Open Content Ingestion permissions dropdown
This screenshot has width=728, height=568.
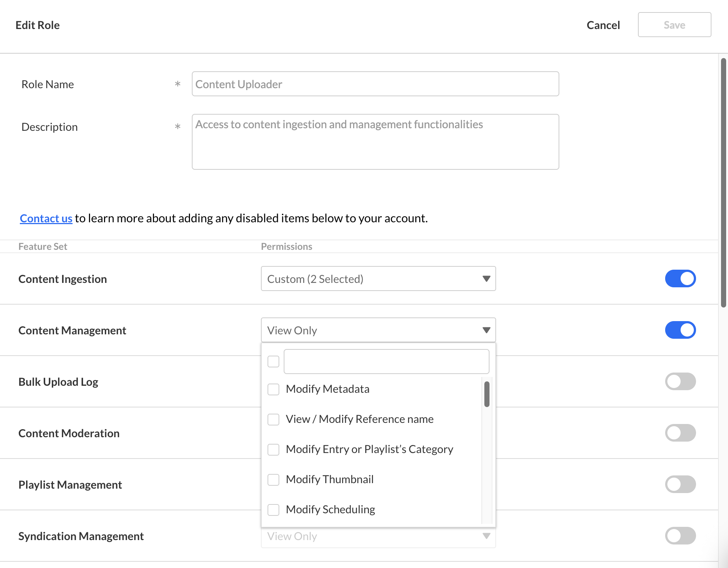378,278
